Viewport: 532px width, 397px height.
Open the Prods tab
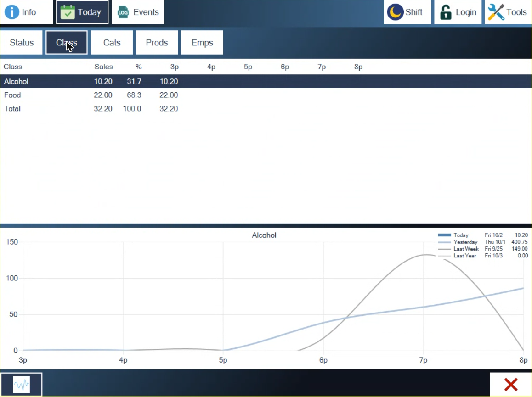[157, 42]
